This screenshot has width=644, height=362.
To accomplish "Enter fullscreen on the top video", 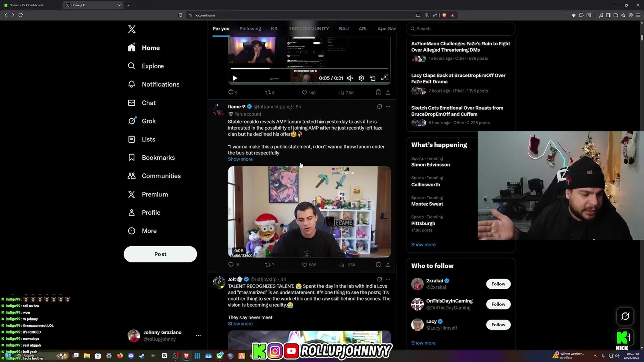I will pos(384,78).
